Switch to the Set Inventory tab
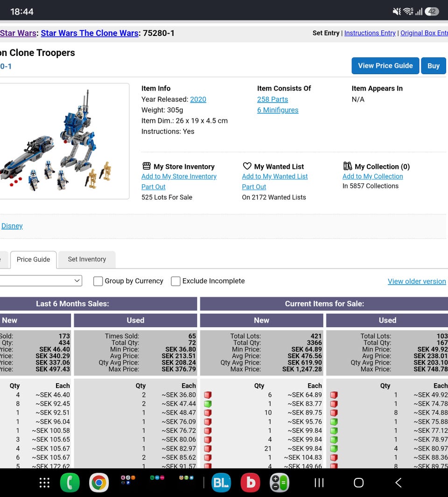Image resolution: width=448 pixels, height=497 pixels. (87, 259)
